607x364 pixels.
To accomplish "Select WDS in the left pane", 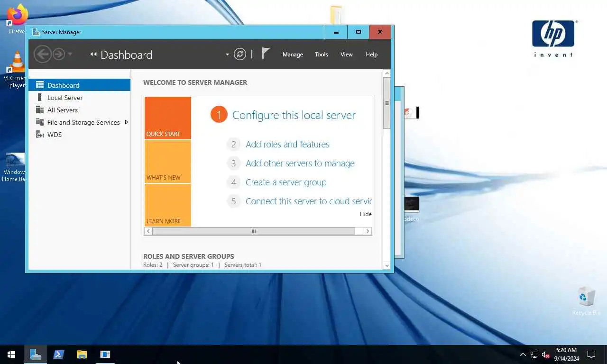I will tap(79, 135).
